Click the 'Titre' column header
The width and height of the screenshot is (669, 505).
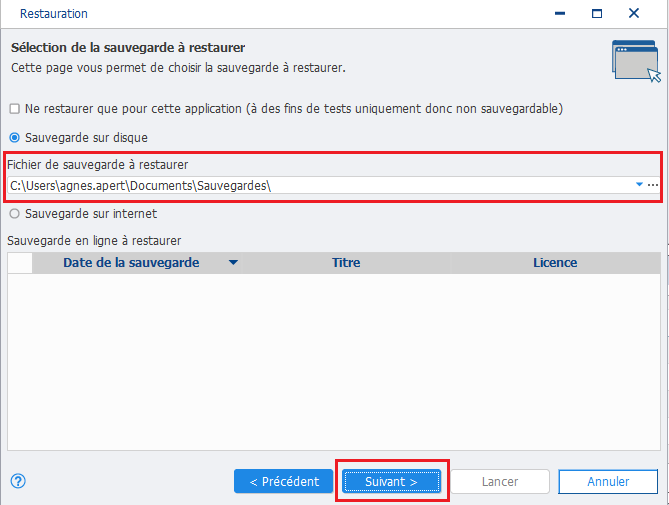click(346, 263)
